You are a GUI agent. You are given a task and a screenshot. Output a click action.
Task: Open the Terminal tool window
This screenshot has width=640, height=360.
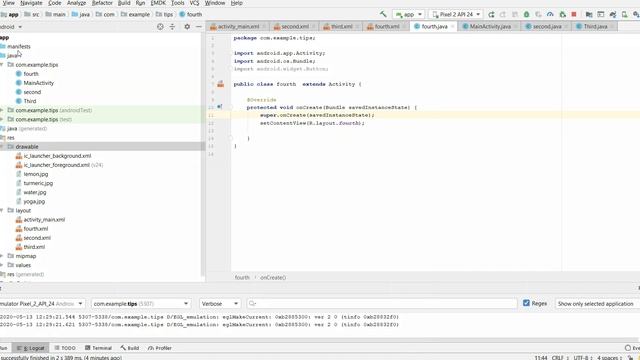[x=98, y=348]
